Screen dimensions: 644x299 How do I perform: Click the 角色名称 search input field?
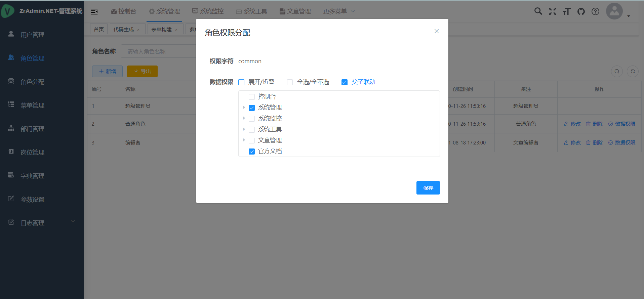coord(158,51)
